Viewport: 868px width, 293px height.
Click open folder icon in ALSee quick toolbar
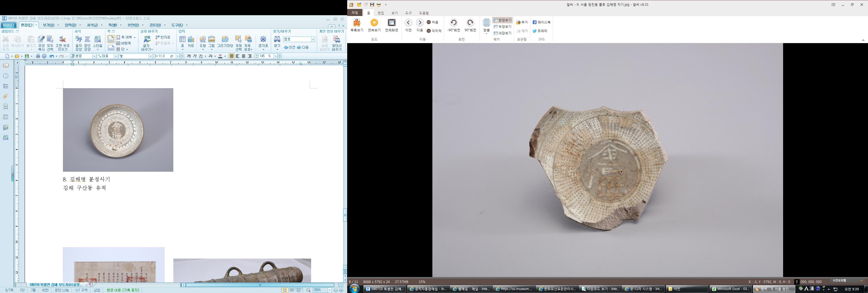click(x=359, y=5)
